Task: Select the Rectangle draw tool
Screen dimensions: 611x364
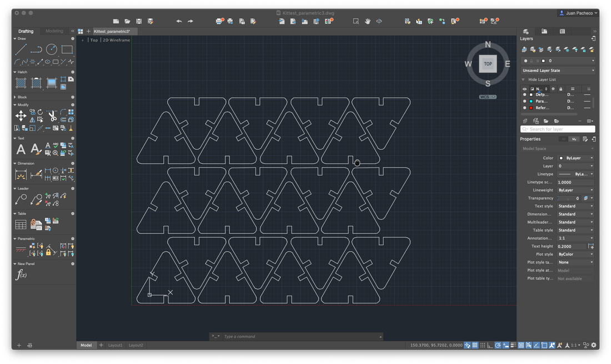Action: [x=67, y=49]
